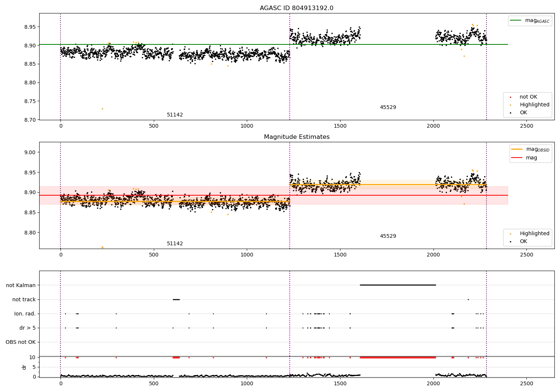Click the "45529" label in the top plot

[x=388, y=108]
